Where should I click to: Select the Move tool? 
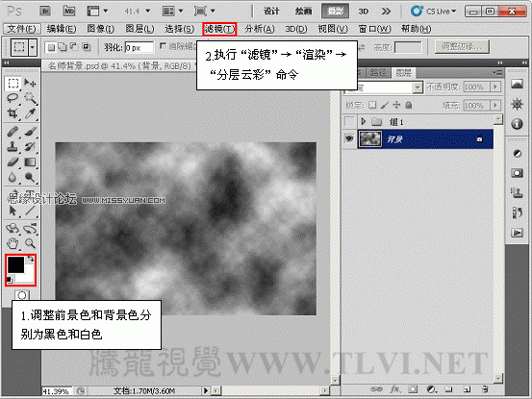[x=30, y=83]
